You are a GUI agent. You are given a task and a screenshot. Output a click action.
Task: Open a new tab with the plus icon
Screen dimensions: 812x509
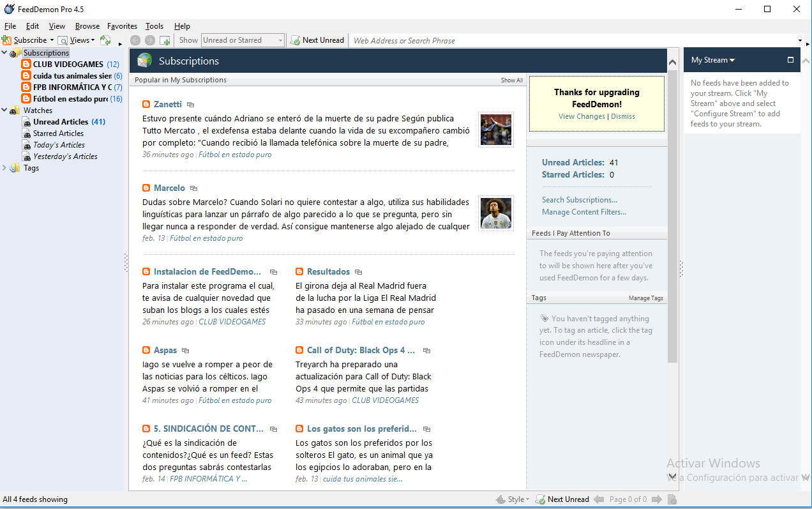pos(165,40)
